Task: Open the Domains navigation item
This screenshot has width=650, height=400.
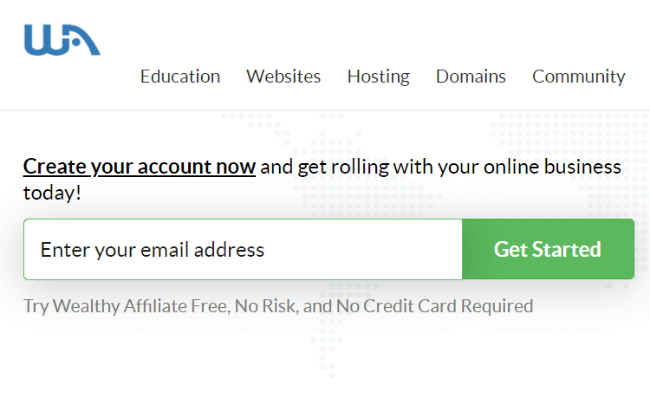Action: [471, 77]
